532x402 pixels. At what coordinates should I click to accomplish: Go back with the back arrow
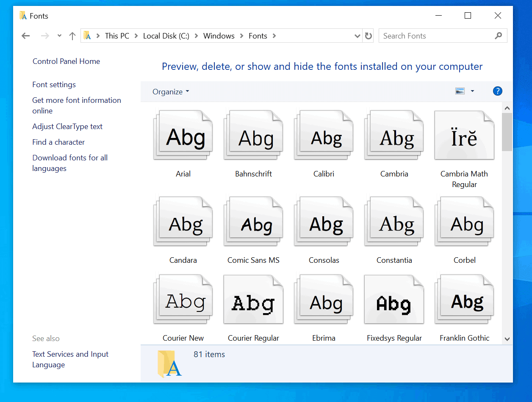tap(26, 36)
